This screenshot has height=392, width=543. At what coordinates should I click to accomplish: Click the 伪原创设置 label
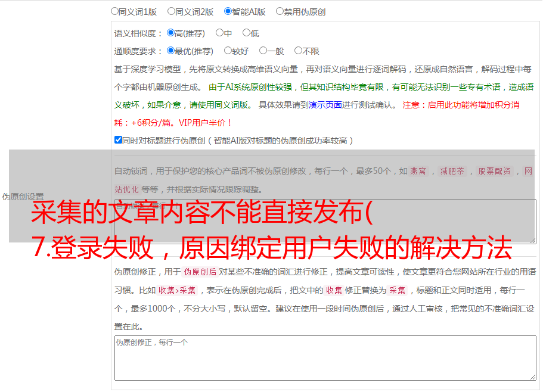point(23,197)
